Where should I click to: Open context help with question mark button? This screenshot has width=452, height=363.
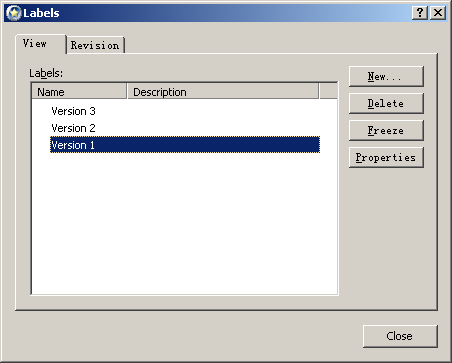click(x=420, y=13)
